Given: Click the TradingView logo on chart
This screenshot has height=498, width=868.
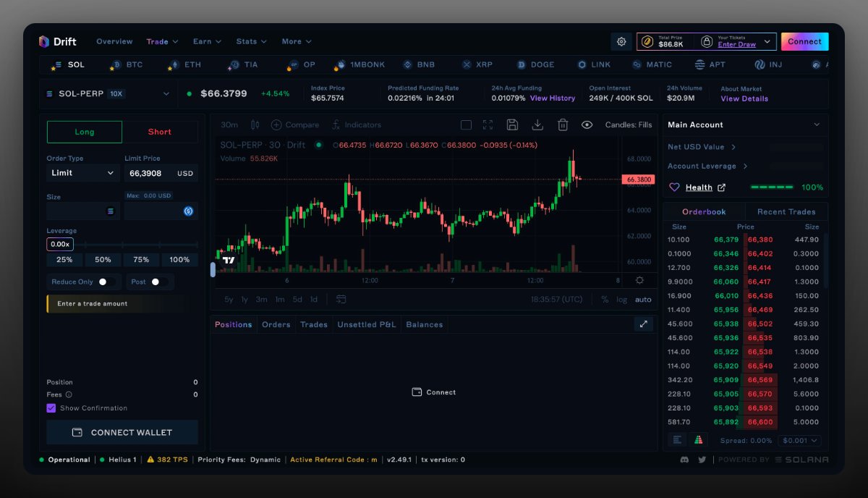Looking at the screenshot, I should point(229,260).
